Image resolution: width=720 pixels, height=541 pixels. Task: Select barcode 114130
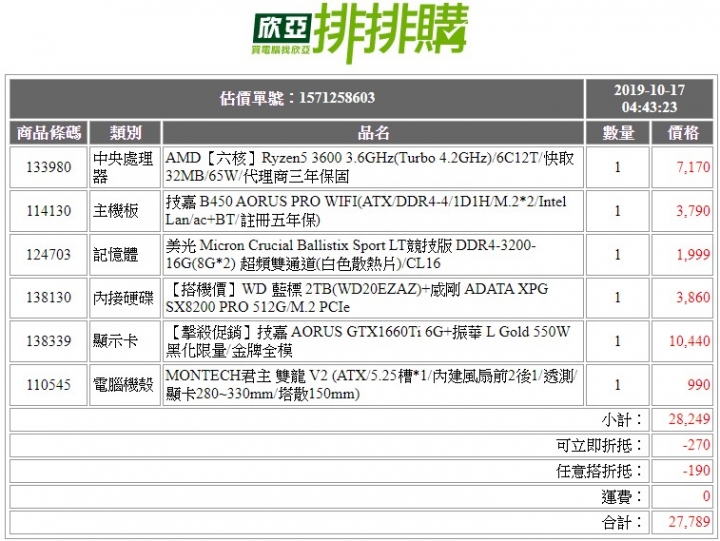(49, 211)
